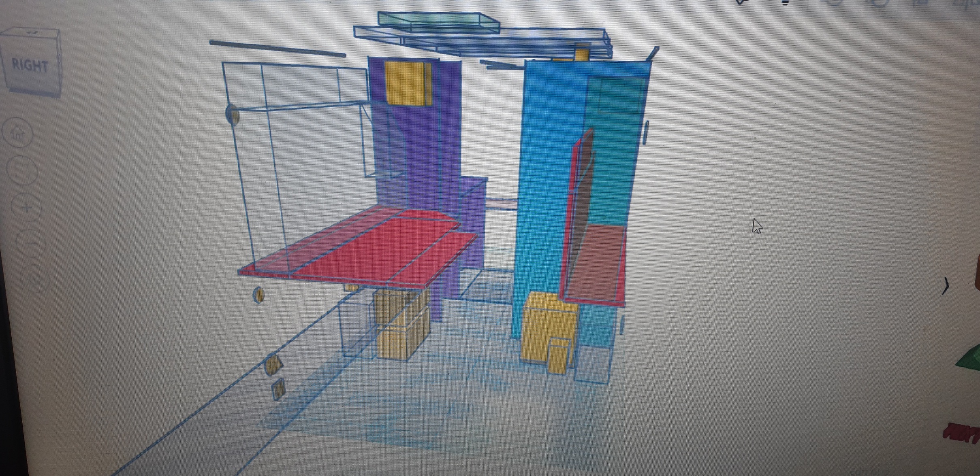Select the red tabletop surface
The width and height of the screenshot is (980, 476).
357,247
